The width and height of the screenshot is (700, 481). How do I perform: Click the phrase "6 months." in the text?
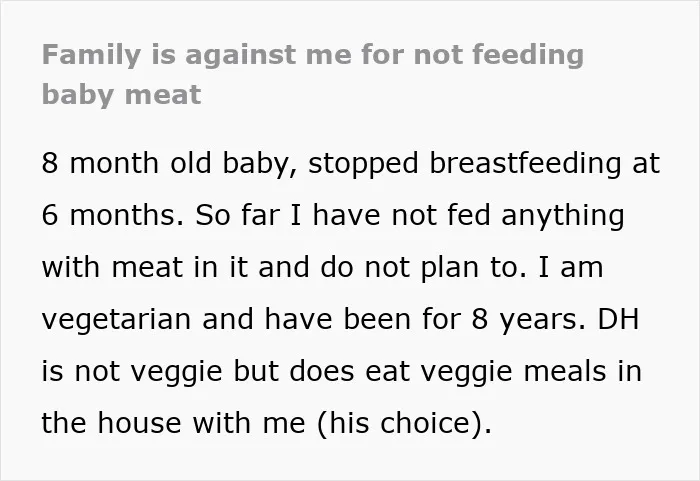(x=112, y=215)
